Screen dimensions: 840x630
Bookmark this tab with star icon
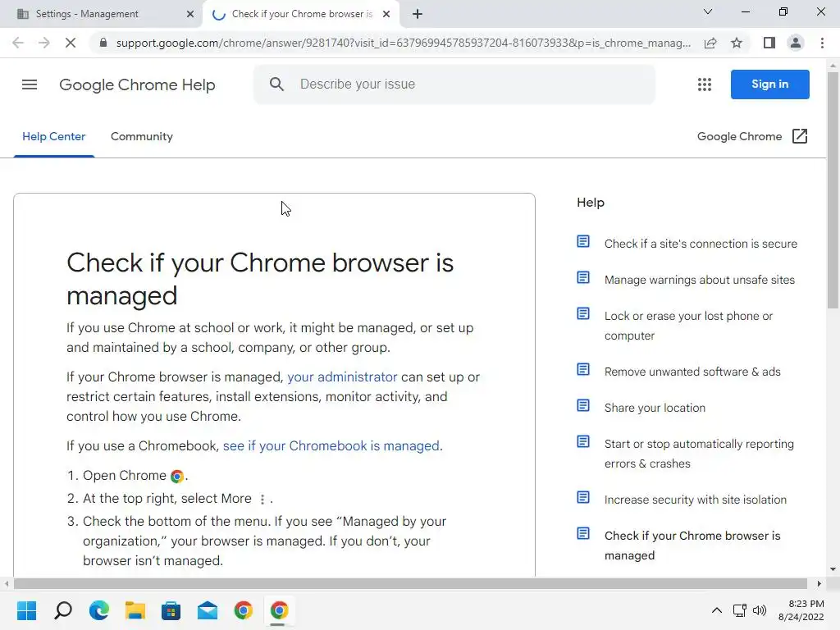click(x=737, y=43)
